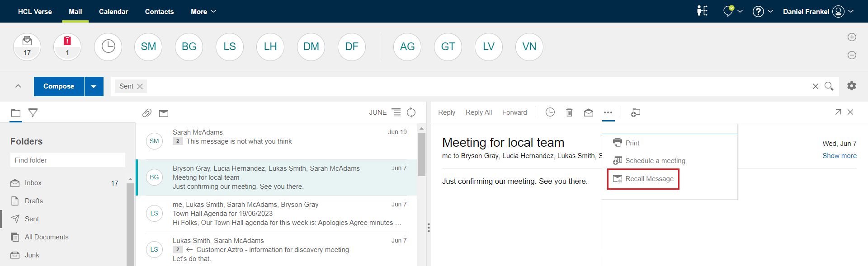868x266 pixels.
Task: Toggle show unread only envelope filter
Action: [164, 113]
